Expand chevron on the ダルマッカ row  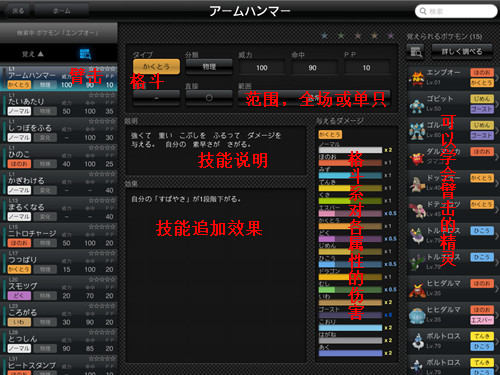[x=497, y=156]
